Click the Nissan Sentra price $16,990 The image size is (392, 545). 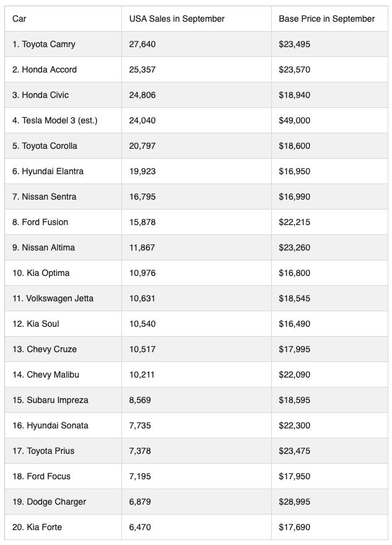tap(294, 197)
